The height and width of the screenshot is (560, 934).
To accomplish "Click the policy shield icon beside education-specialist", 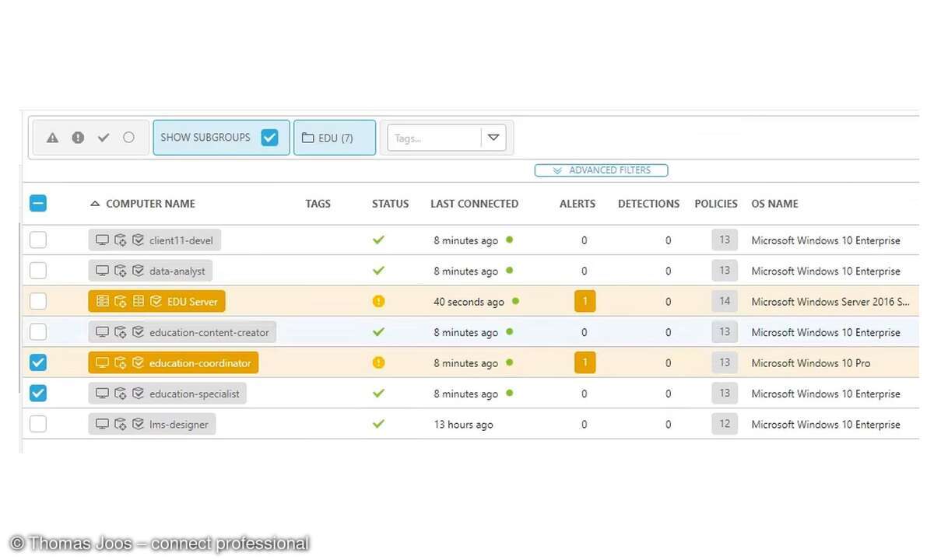I will click(x=139, y=393).
